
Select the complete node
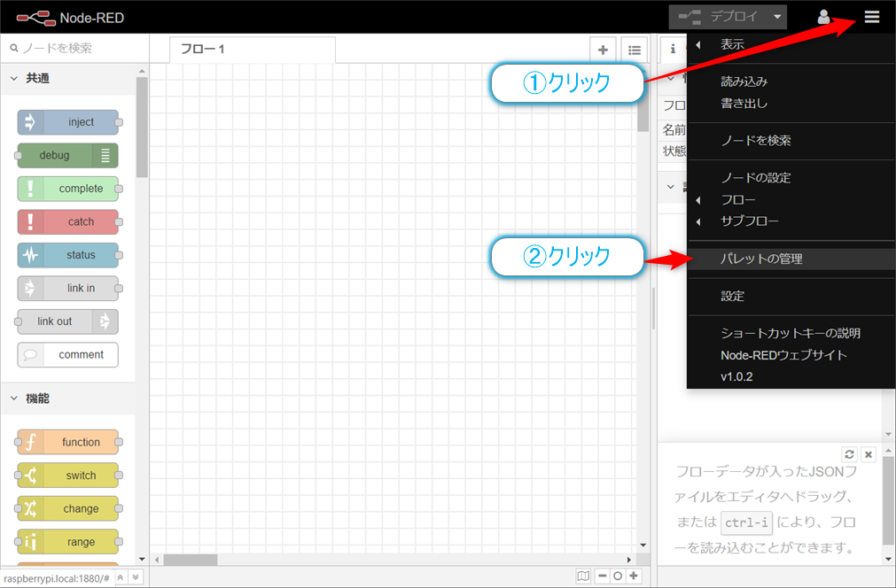coord(68,189)
